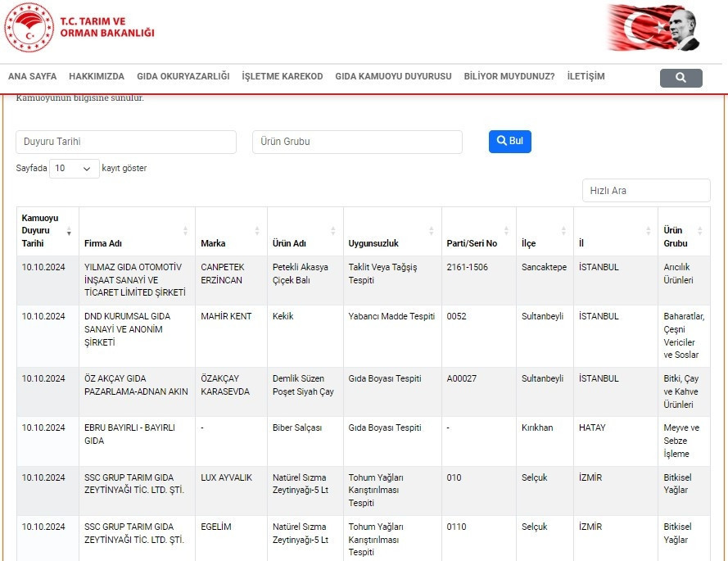Open İŞLETME KAREKOD menu item
The image size is (728, 561).
(x=283, y=76)
